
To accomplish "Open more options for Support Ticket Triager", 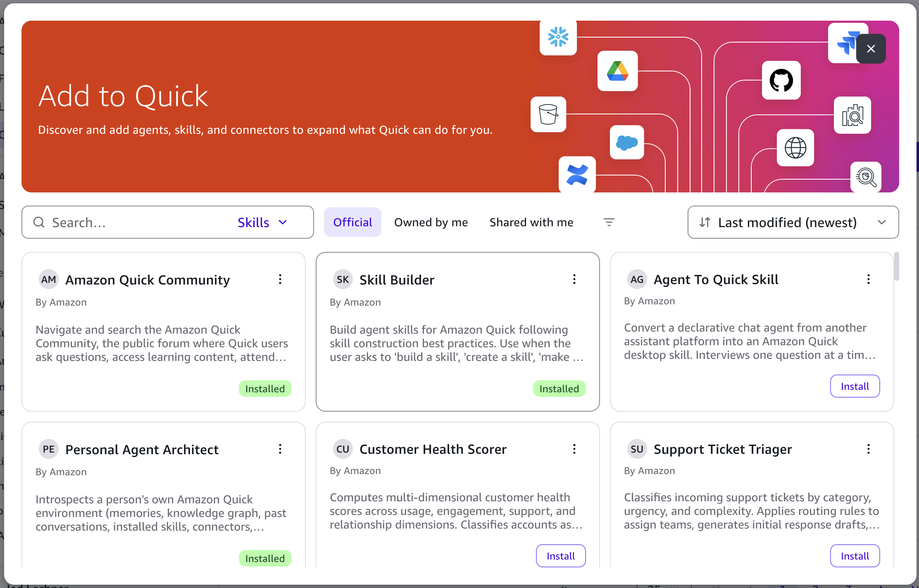I will (x=869, y=449).
